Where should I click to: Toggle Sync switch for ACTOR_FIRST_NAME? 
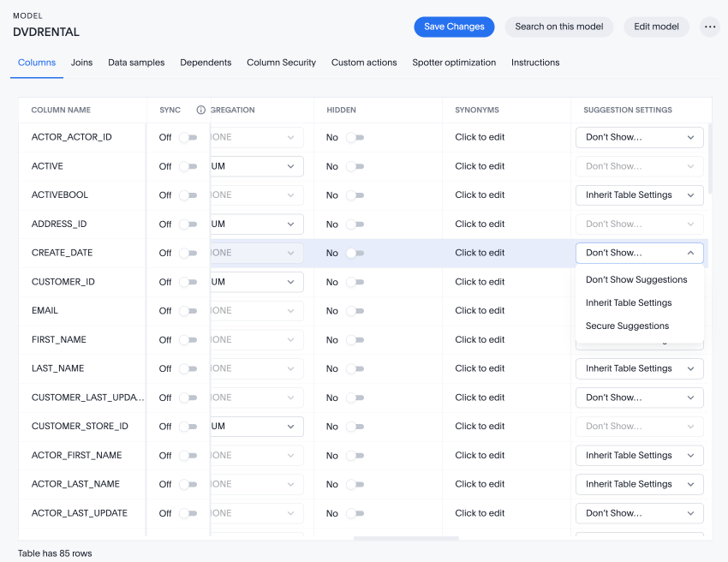click(188, 456)
